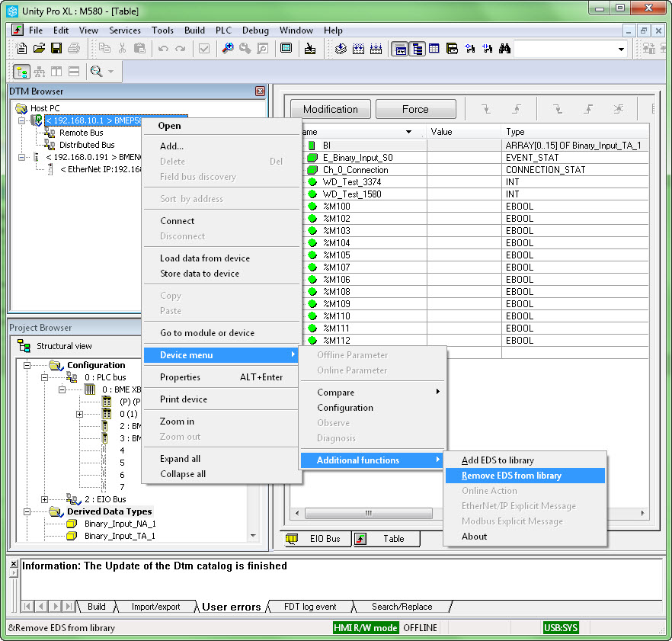The height and width of the screenshot is (641, 672).
Task: Open dropdown arrow next to zoom icon
Action: (111, 72)
